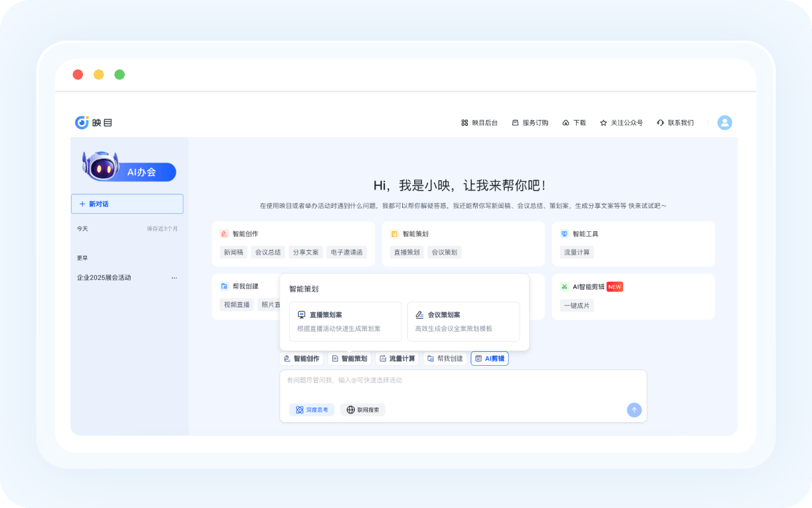Click the AI智能剪辑 scissors icon
812x508 pixels.
[x=564, y=286]
